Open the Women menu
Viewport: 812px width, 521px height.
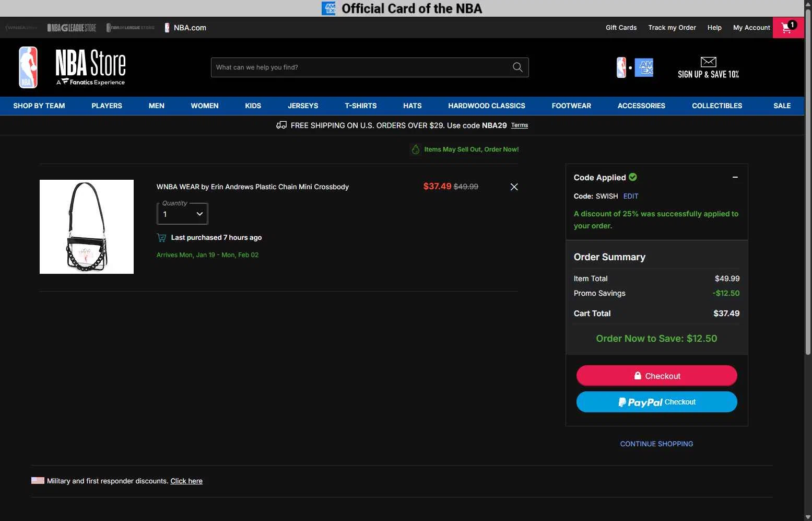click(205, 106)
